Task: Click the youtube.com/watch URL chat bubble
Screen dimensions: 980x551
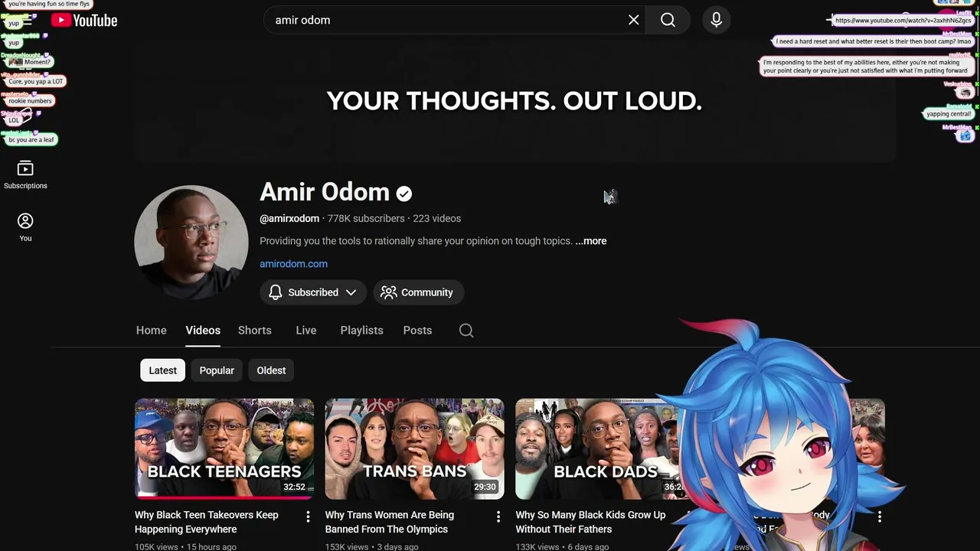Action: click(x=903, y=21)
